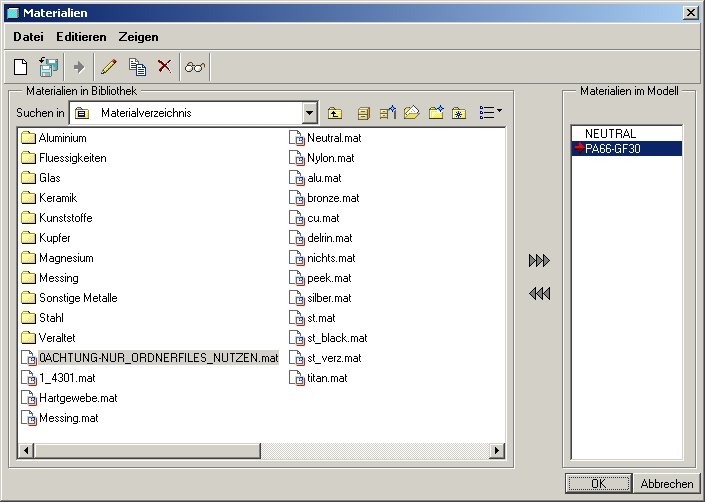Click the New material (blank page) icon
The width and height of the screenshot is (705, 502).
pyautogui.click(x=21, y=67)
